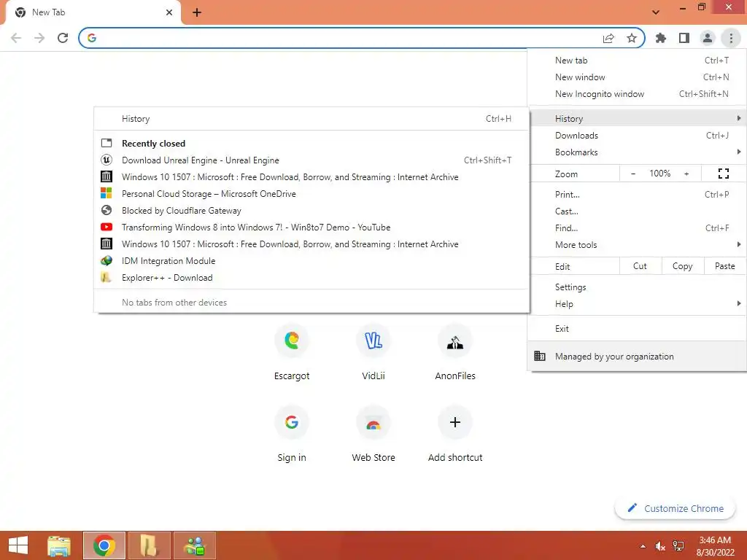747x560 pixels.
Task: Reopen Personal Cloud Storage – Microsoft OneDrive
Action: coord(311,194)
